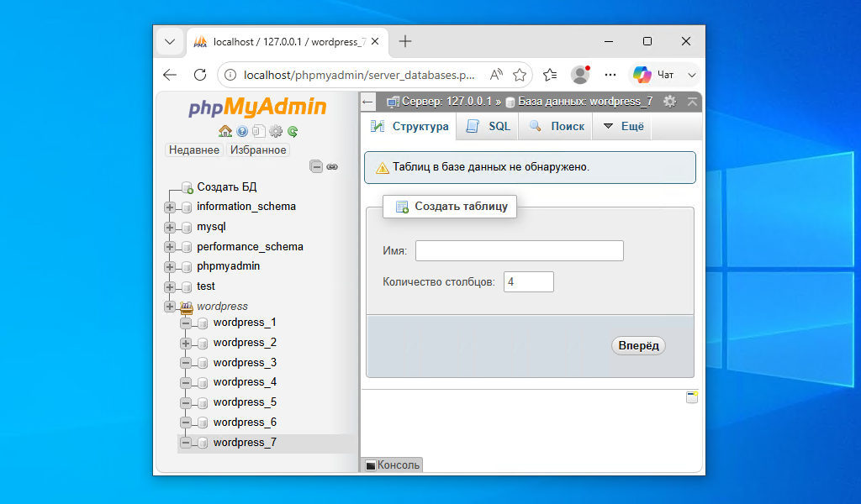Viewport: 861px width, 504px height.
Task: Open Copilot Чат button
Action: pyautogui.click(x=653, y=75)
